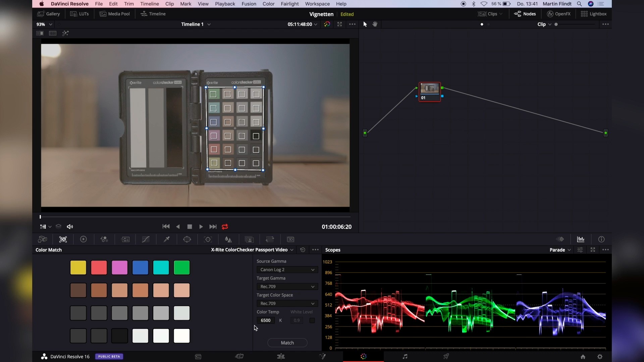
Task: Click the Reset Color Match button
Action: tap(302, 250)
